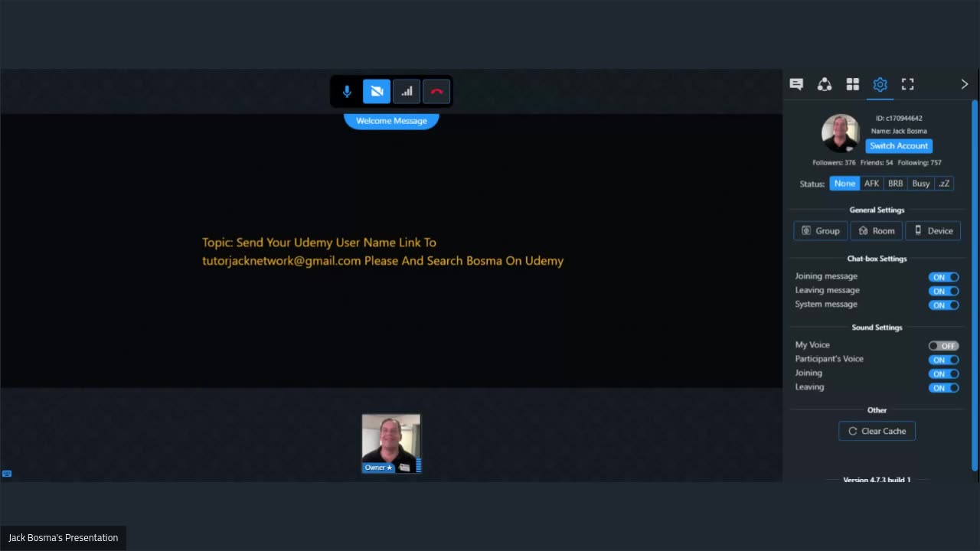Open Room general settings
The image size is (980, 551).
(877, 231)
